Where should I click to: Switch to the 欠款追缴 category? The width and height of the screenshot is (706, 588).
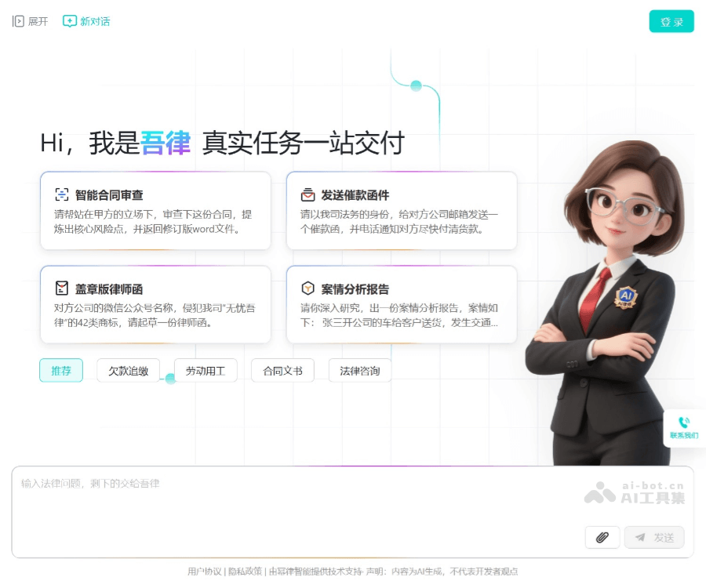128,370
